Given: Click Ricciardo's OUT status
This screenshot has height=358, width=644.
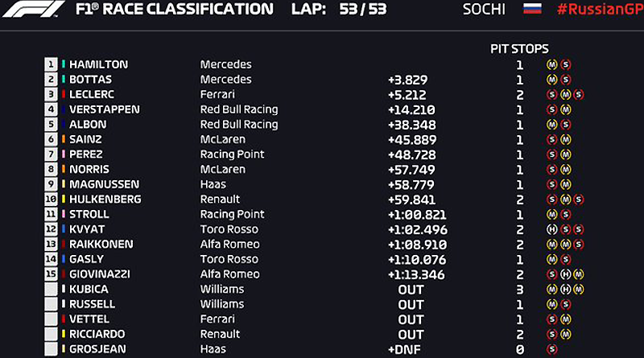Looking at the screenshot, I should pos(411,335).
